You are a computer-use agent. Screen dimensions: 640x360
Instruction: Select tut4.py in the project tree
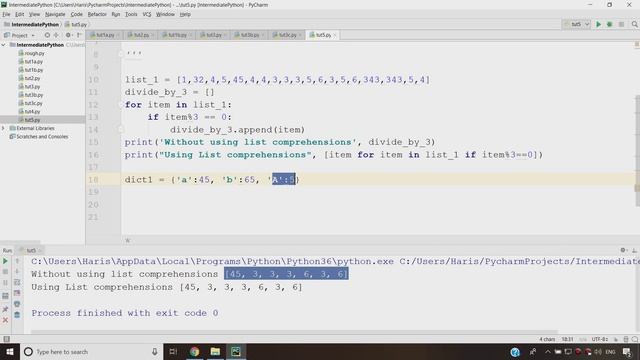tap(29, 111)
